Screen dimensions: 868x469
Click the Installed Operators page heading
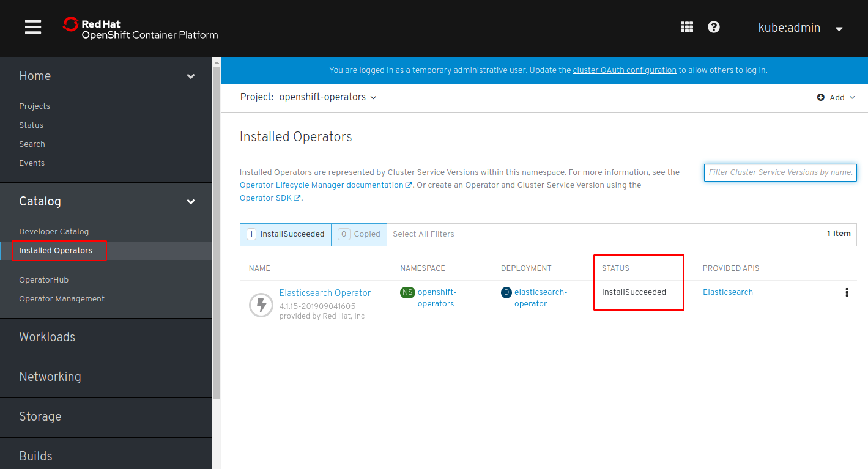(x=296, y=137)
